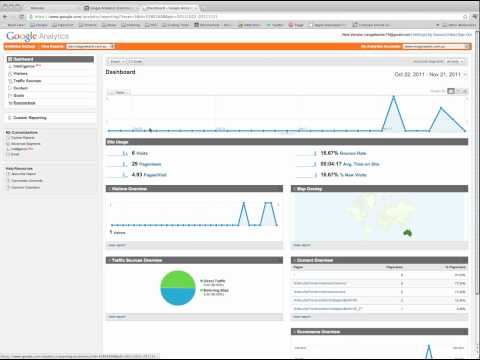
Task: Open About this Report help link
Action: point(24,174)
